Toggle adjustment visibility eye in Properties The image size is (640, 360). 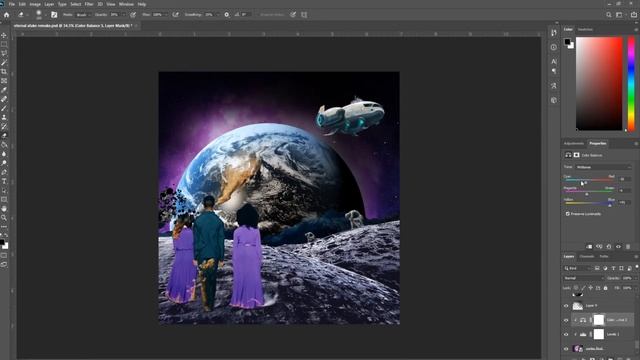(x=618, y=247)
